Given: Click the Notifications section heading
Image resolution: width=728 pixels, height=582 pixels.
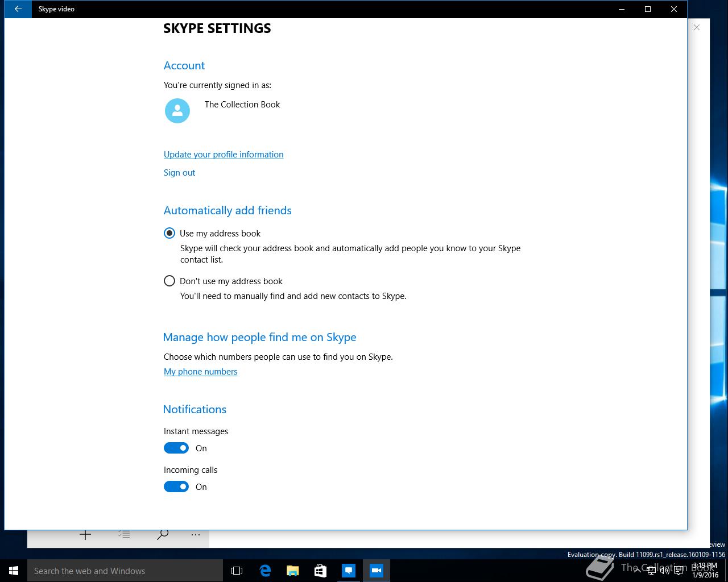Looking at the screenshot, I should click(195, 409).
